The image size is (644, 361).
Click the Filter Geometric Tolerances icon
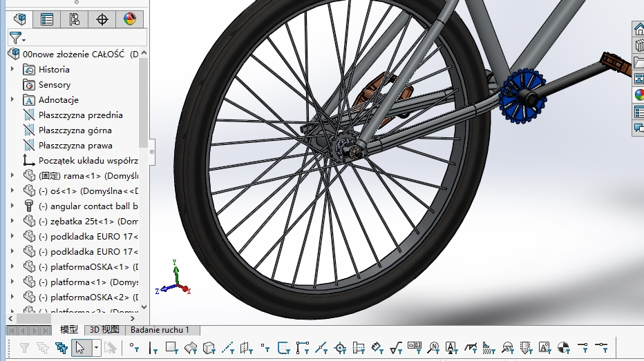pos(415,349)
